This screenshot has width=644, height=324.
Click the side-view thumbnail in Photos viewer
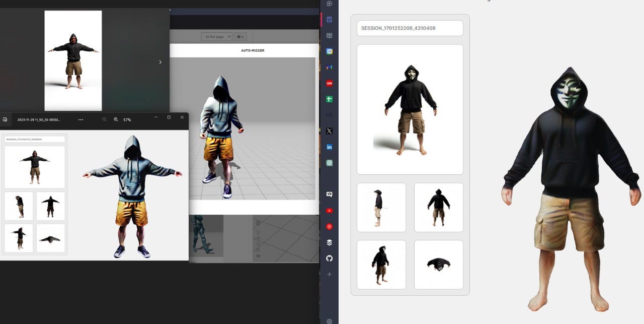point(19,206)
